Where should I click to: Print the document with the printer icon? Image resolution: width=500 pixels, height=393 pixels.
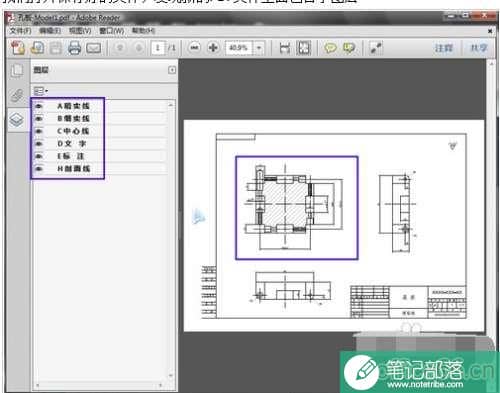point(74,48)
